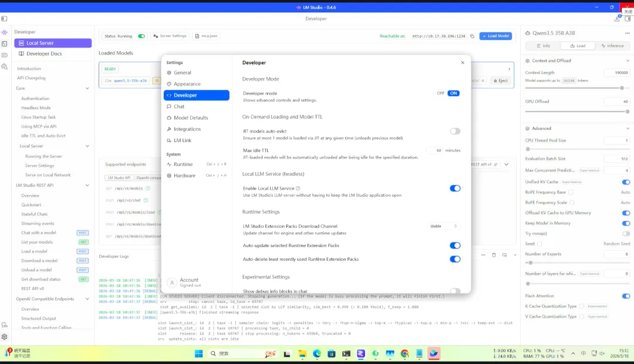
Task: Click the Load Model button
Action: click(495, 36)
